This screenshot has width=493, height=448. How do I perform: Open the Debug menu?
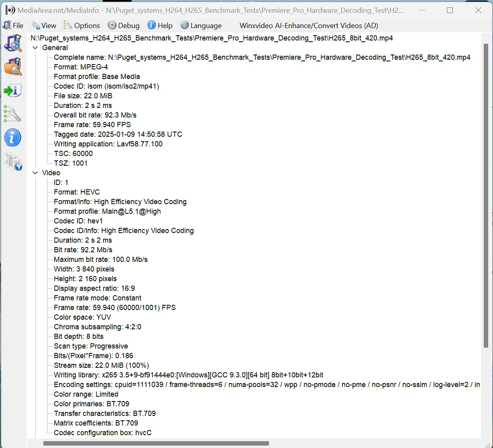coord(124,25)
